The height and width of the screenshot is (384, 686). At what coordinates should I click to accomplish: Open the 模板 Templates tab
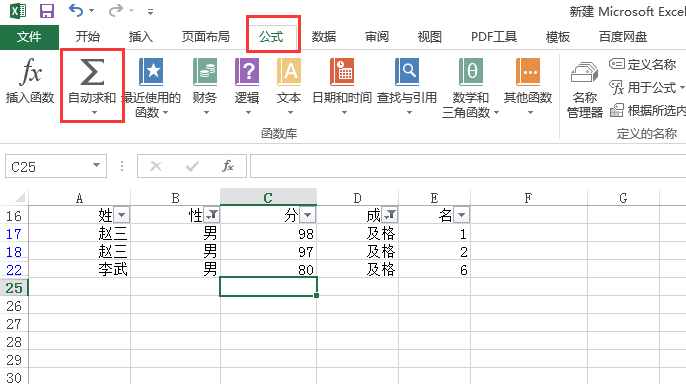click(x=558, y=37)
